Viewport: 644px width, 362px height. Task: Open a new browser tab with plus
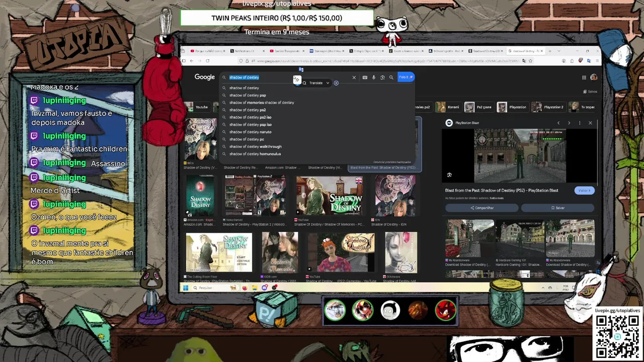click(549, 51)
